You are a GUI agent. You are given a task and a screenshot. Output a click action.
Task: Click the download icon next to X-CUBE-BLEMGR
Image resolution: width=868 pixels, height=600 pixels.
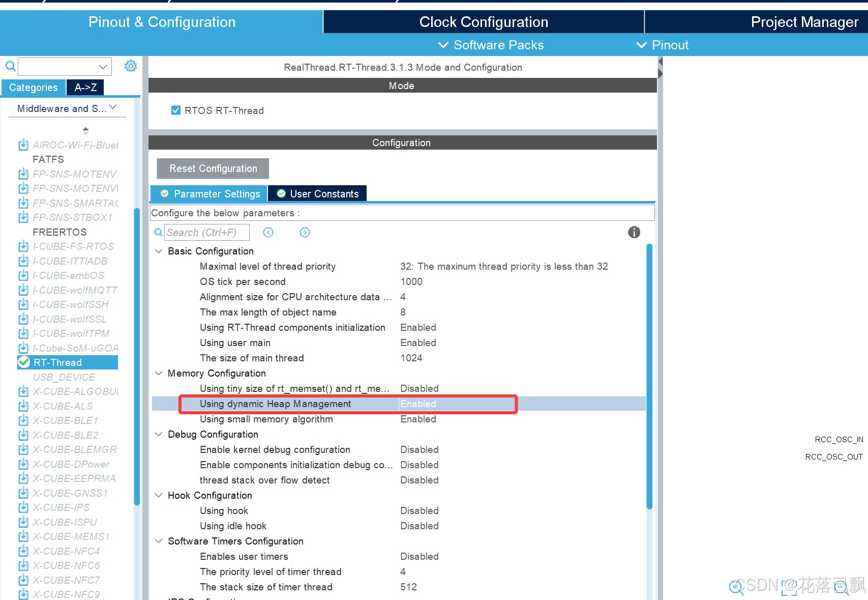23,449
